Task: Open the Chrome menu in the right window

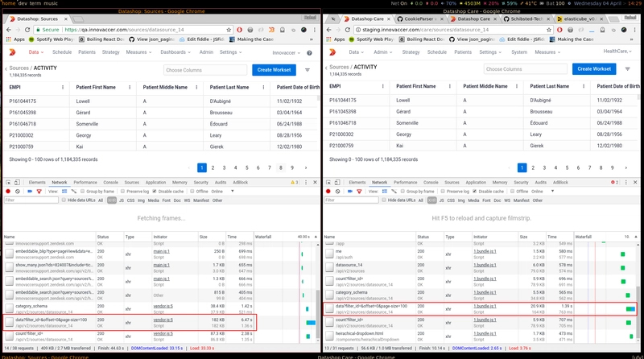Action: tap(634, 30)
